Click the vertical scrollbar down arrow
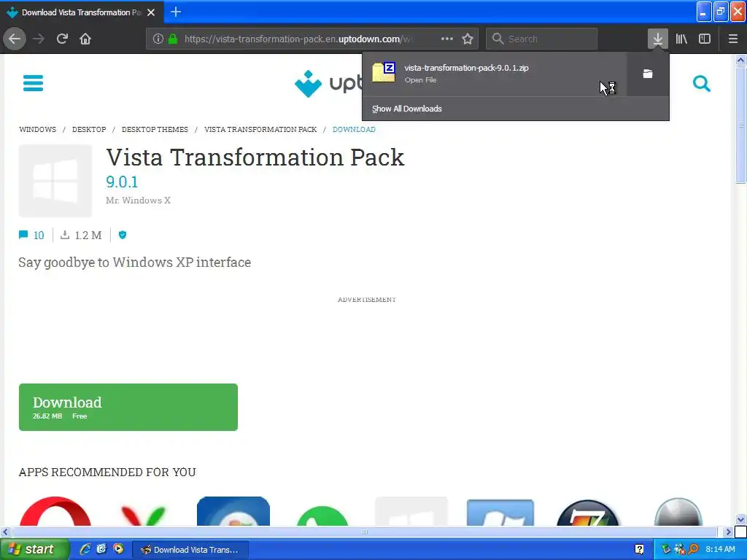 click(x=740, y=519)
